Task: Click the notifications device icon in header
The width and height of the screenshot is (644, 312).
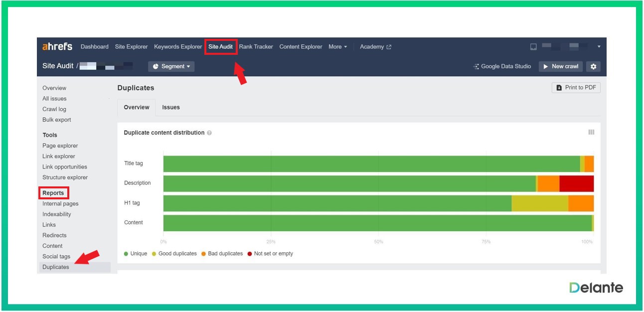Action: [533, 47]
